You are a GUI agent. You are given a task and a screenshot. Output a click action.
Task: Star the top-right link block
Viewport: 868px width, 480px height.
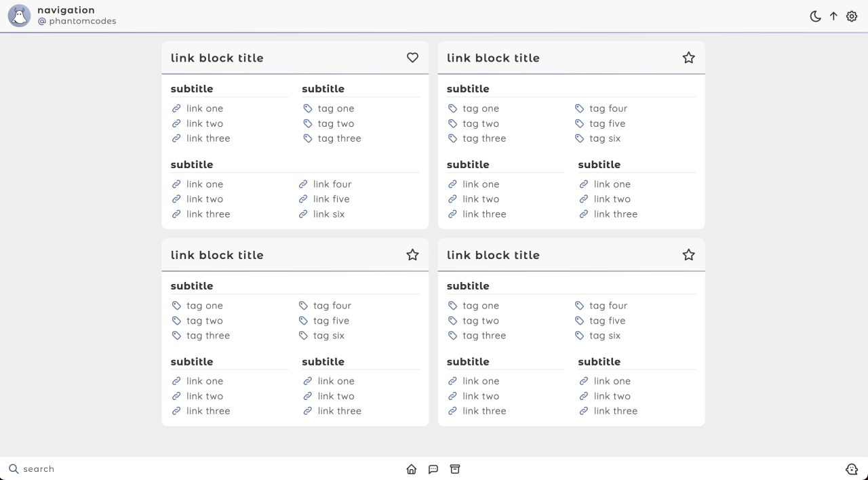tap(688, 58)
